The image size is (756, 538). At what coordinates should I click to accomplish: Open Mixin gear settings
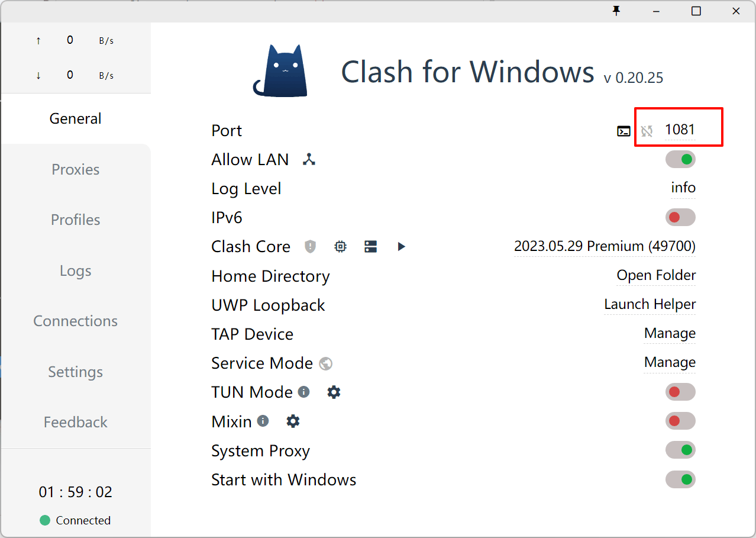(x=293, y=421)
